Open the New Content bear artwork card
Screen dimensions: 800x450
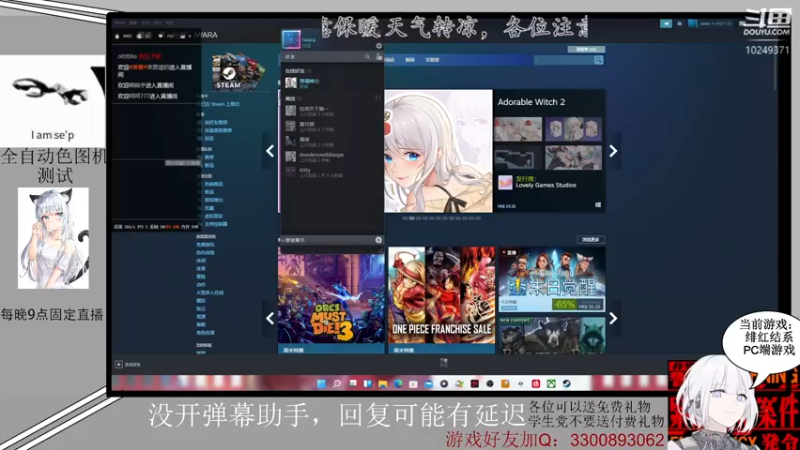552,335
